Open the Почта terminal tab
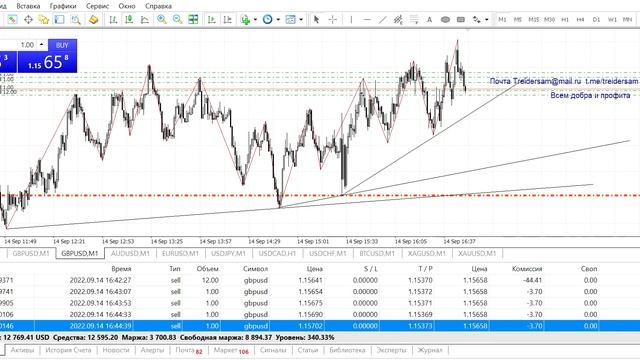 coord(189,351)
